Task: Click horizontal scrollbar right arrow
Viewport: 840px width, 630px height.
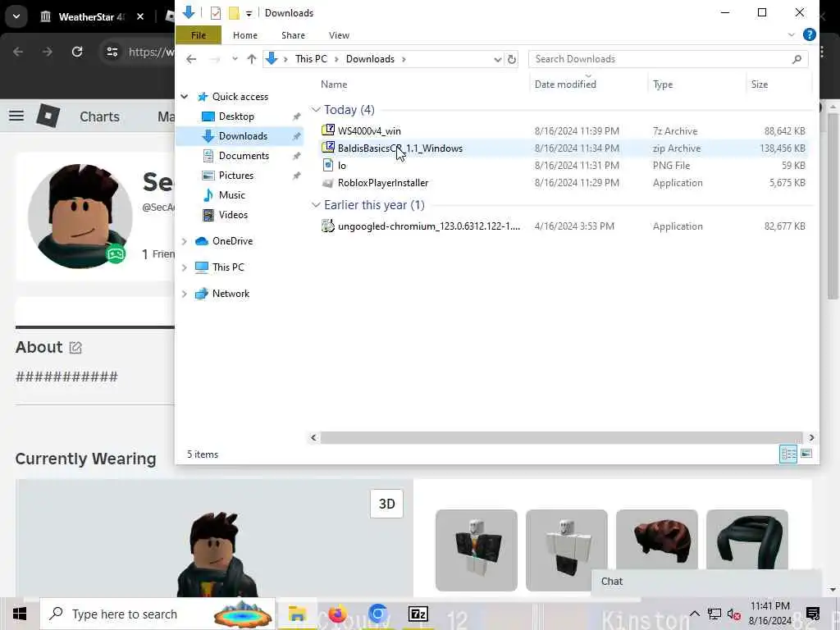Action: [x=811, y=438]
